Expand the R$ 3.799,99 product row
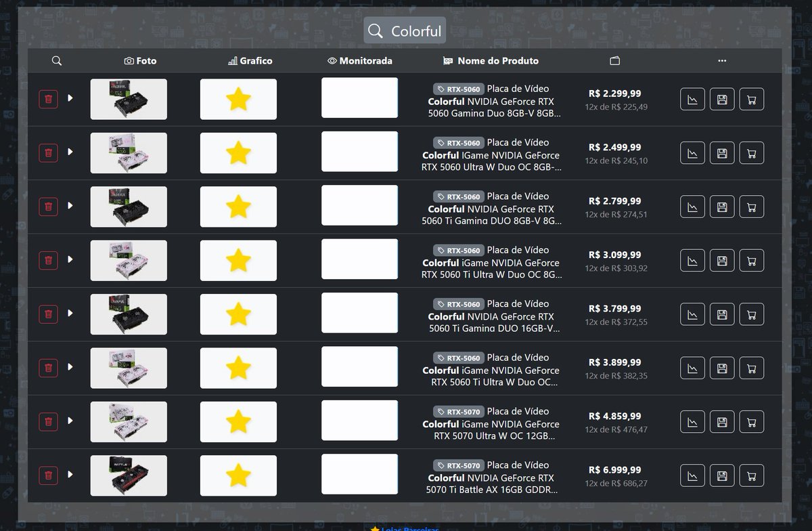The width and height of the screenshot is (812, 531). click(x=70, y=313)
